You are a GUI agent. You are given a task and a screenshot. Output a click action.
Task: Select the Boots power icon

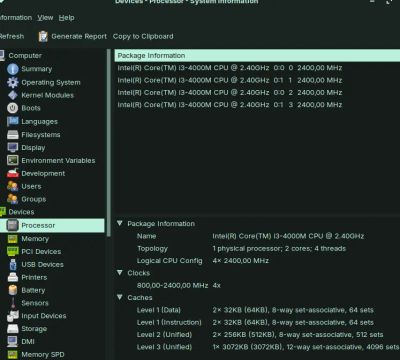(x=13, y=108)
